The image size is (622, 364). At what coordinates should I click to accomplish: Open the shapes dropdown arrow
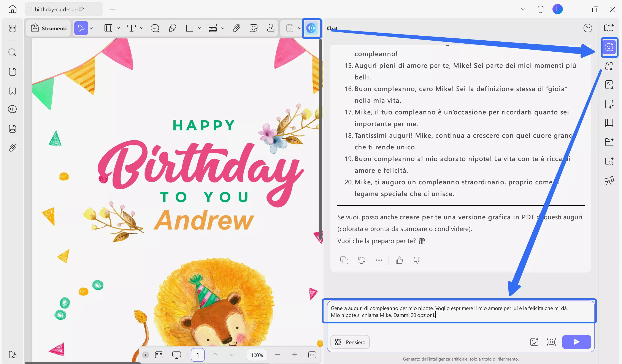point(199,28)
